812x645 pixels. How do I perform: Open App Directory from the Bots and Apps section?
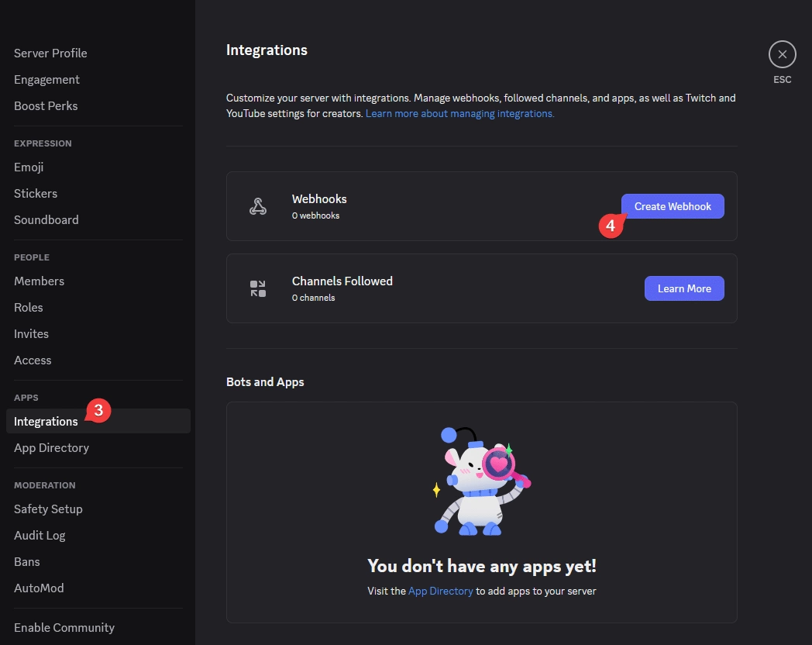[441, 591]
